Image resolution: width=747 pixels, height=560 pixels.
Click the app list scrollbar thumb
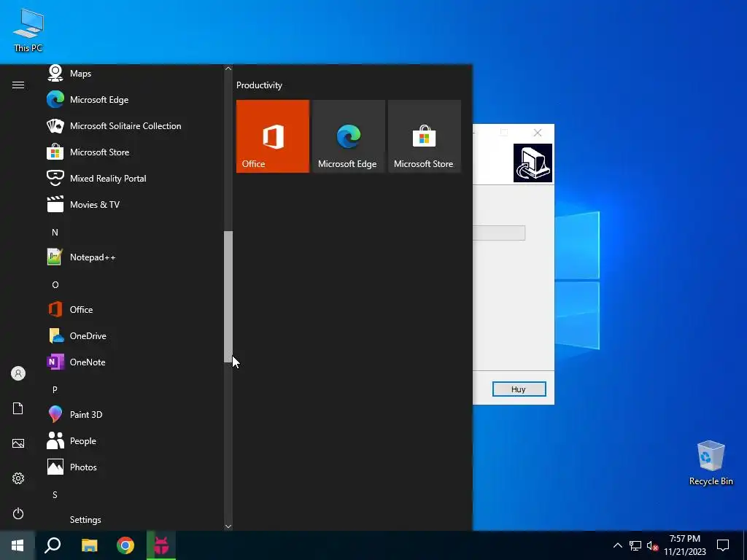(228, 297)
